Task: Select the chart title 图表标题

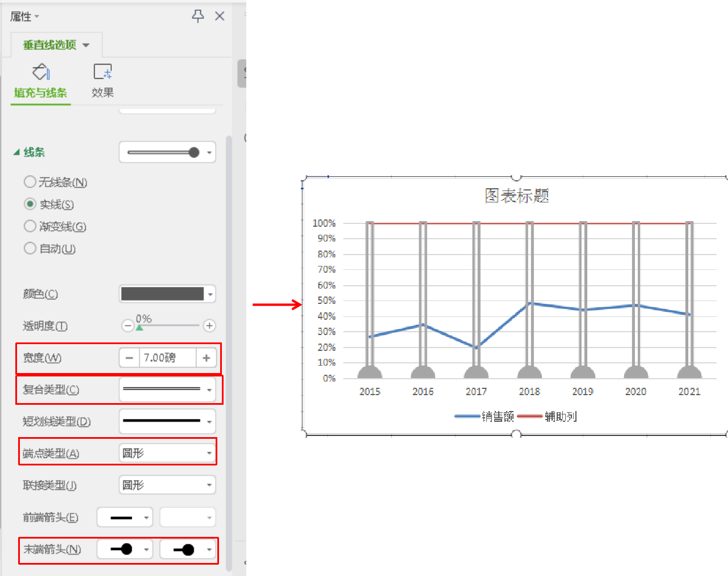Action: pos(516,196)
